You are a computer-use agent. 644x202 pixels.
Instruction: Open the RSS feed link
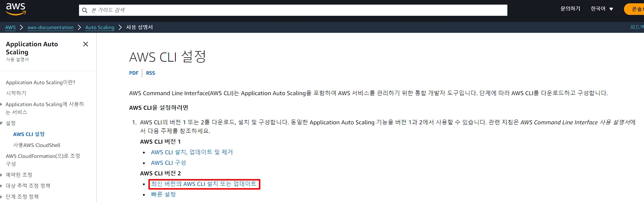click(151, 73)
